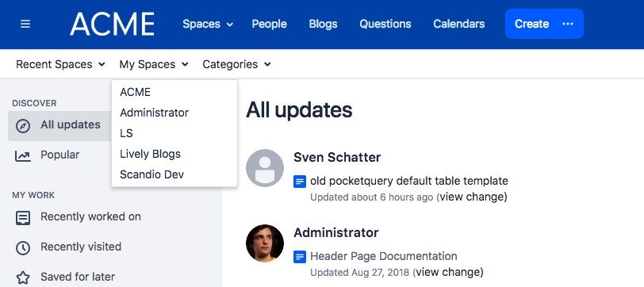Image resolution: width=644 pixels, height=287 pixels.
Task: Go to the Questions section in the header
Action: click(x=385, y=24)
